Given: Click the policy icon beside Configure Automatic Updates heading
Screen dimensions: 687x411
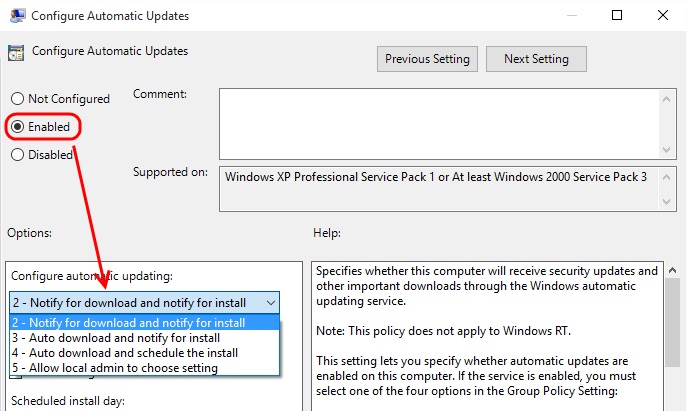Looking at the screenshot, I should click(x=17, y=52).
